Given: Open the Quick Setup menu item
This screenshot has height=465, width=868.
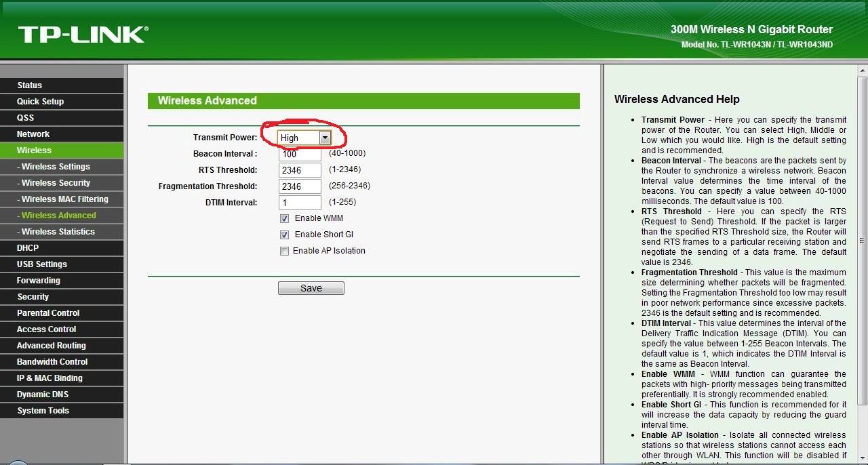Looking at the screenshot, I should (62, 102).
